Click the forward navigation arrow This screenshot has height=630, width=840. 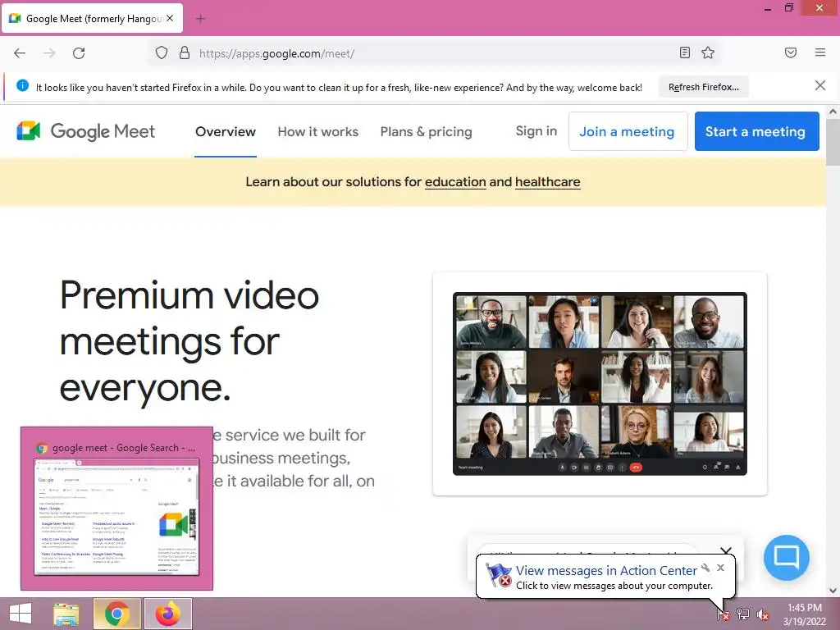(x=49, y=53)
